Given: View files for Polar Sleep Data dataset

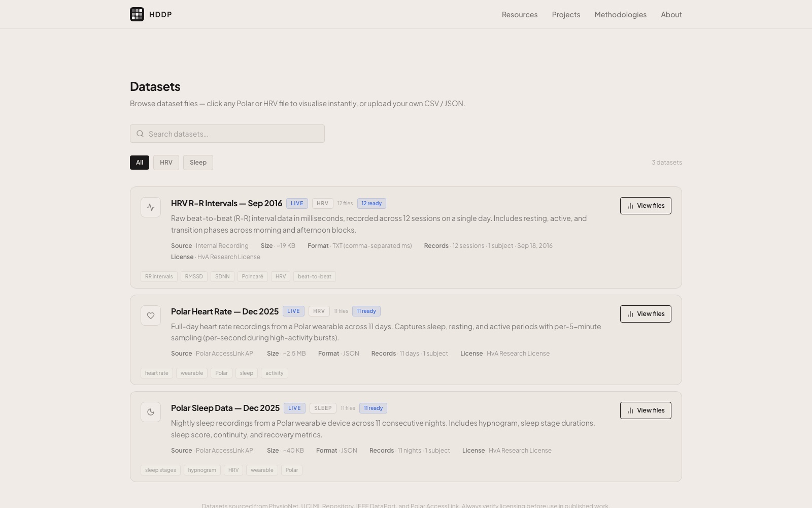Looking at the screenshot, I should click(646, 410).
